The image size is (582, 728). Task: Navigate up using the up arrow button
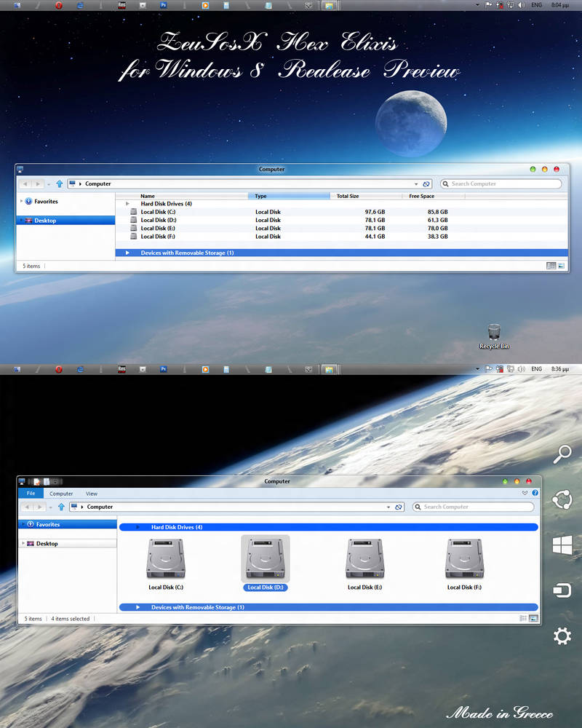[60, 506]
